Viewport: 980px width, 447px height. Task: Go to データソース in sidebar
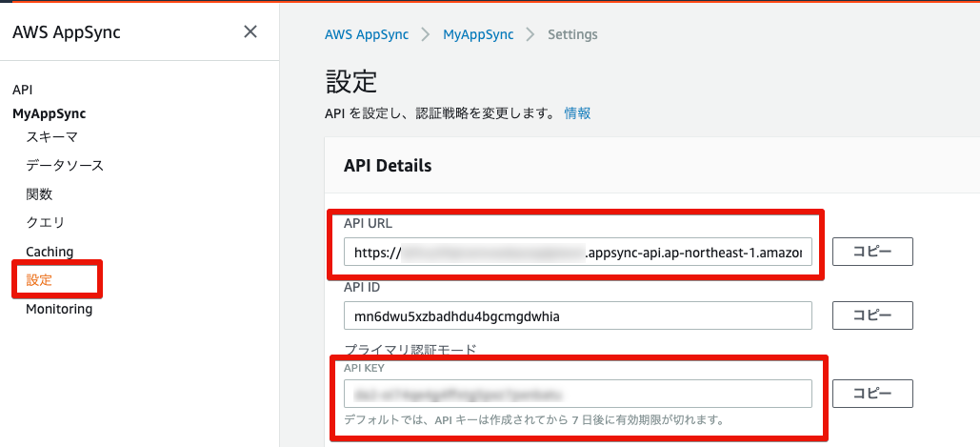(x=65, y=165)
